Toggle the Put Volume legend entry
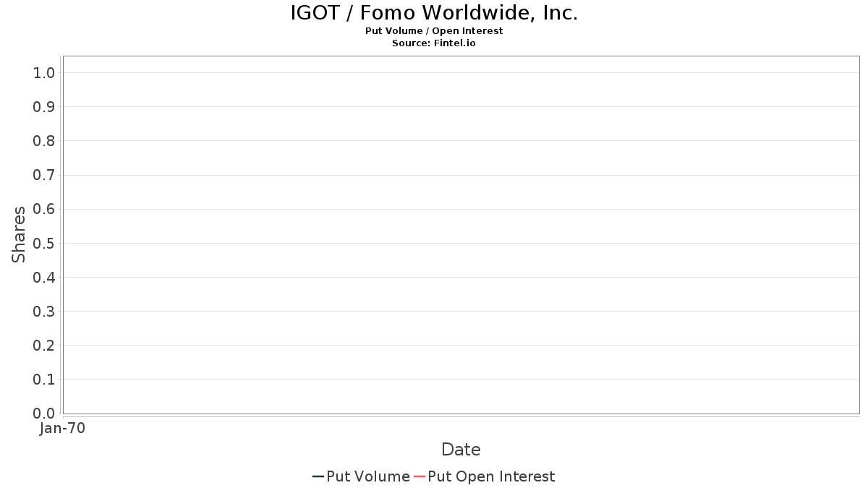The image size is (868, 488). click(361, 476)
